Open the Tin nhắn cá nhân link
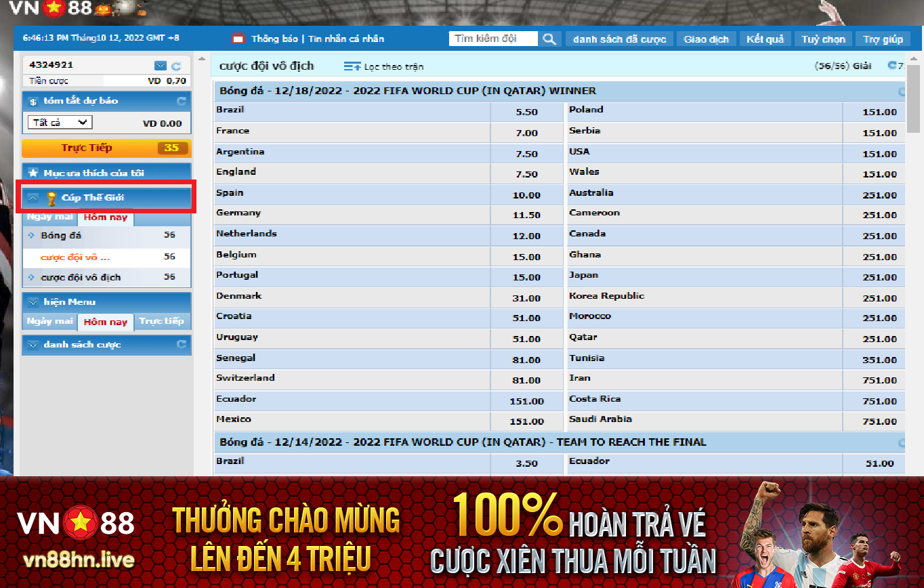The image size is (924, 588). (x=346, y=39)
